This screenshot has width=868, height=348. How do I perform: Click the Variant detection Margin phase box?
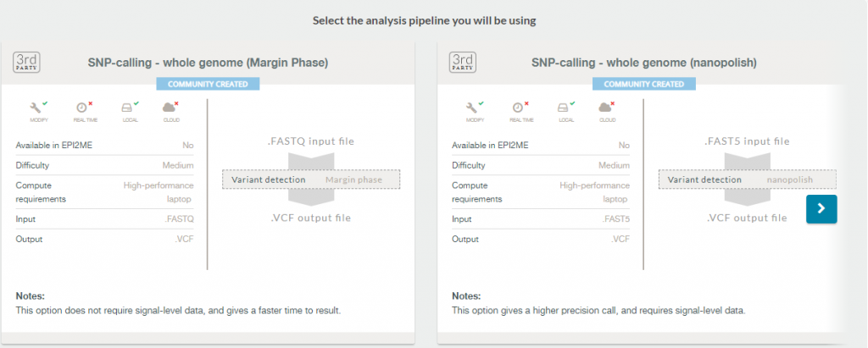pyautogui.click(x=311, y=180)
